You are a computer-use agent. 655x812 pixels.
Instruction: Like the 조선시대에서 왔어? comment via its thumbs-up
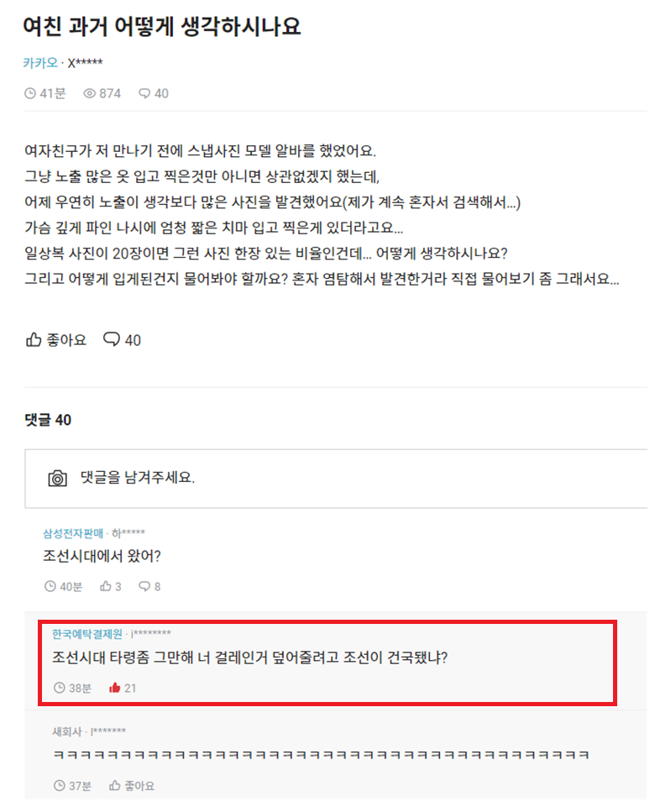pyautogui.click(x=106, y=586)
